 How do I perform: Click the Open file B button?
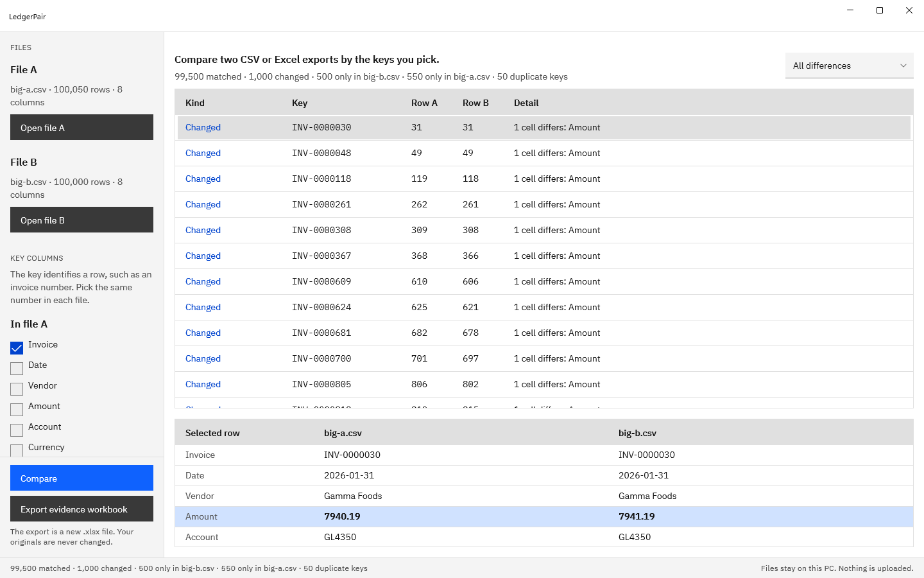pyautogui.click(x=81, y=220)
